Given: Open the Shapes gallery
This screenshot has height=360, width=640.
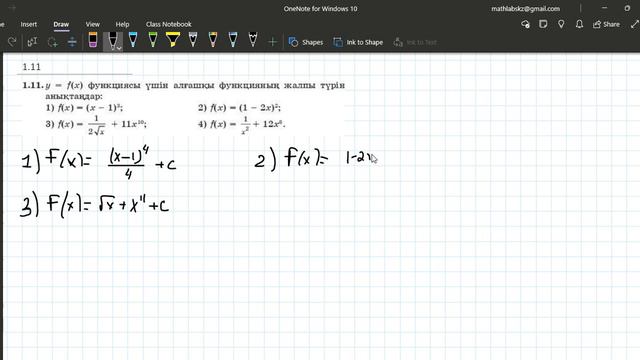Looking at the screenshot, I should 306,42.
